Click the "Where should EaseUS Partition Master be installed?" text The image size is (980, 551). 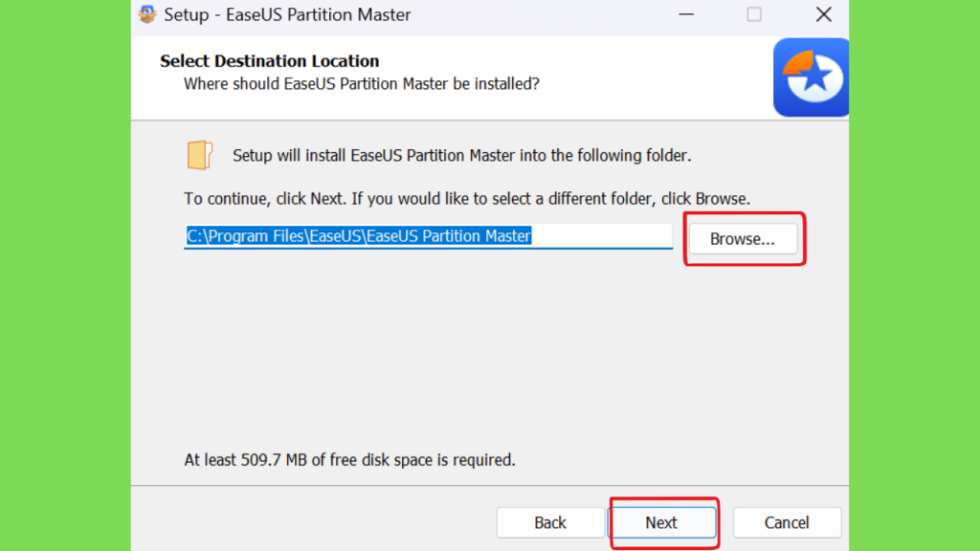coord(362,84)
